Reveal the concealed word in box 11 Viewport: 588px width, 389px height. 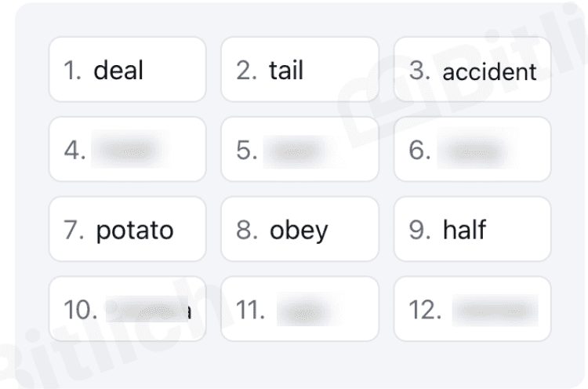click(307, 311)
